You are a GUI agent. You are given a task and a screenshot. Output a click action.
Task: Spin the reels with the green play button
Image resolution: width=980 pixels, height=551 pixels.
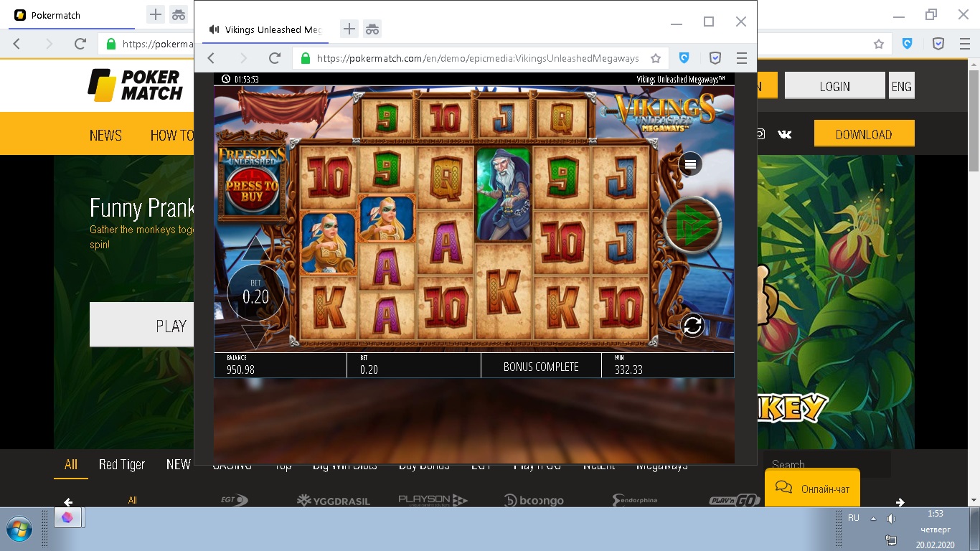click(692, 225)
